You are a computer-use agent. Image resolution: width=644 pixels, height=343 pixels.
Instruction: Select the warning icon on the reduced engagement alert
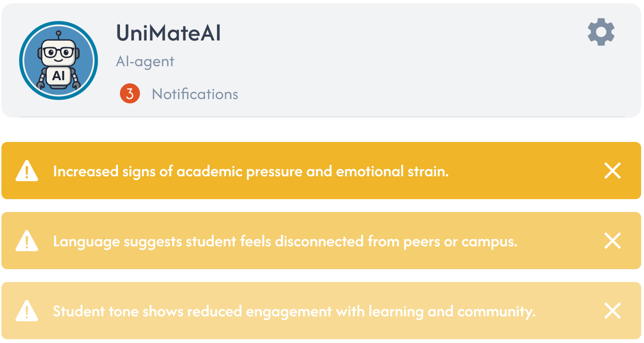click(27, 311)
